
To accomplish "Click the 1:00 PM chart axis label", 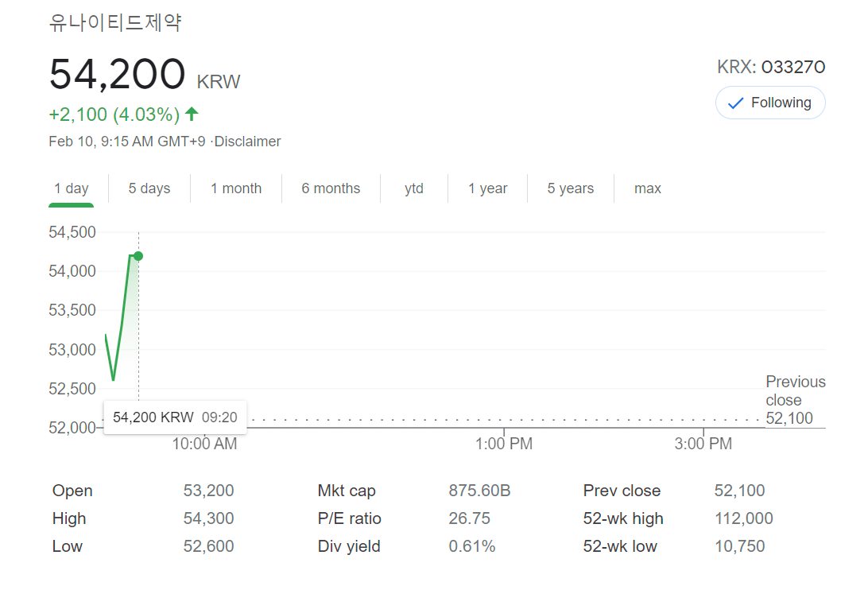I will [x=504, y=444].
